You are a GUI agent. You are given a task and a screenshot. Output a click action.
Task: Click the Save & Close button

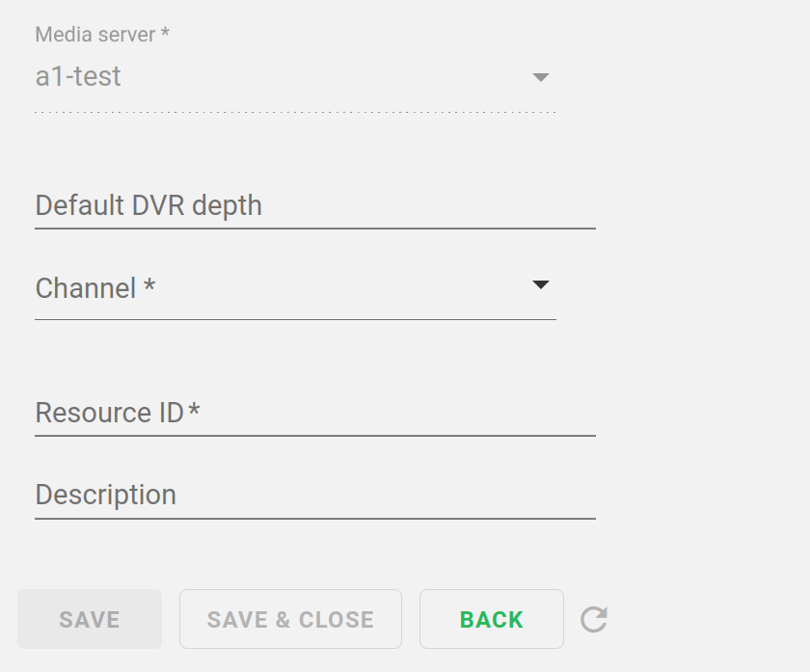290,619
